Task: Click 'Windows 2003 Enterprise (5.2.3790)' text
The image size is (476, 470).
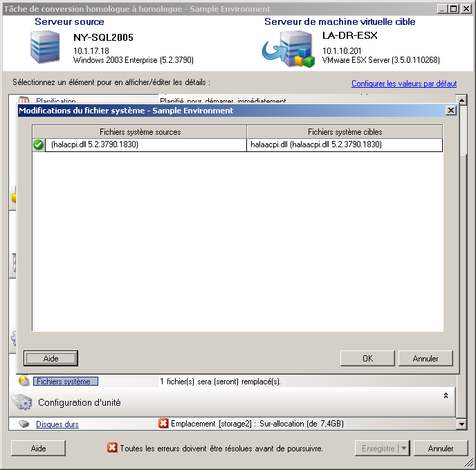Action: tap(134, 60)
